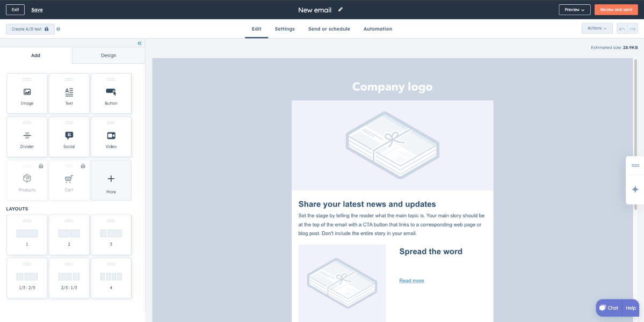This screenshot has width=644, height=322.
Task: Switch to the Design tab
Action: (108, 55)
